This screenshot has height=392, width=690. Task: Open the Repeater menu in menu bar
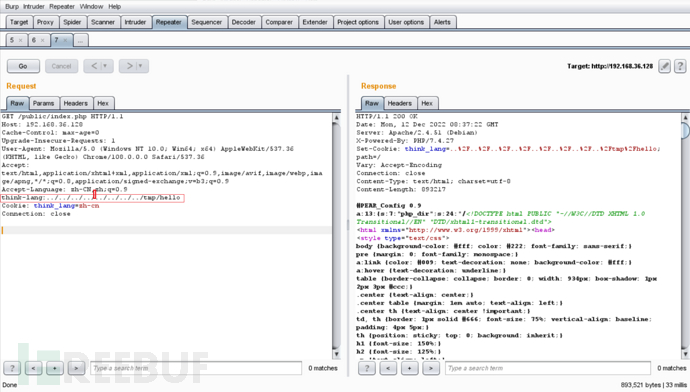click(x=62, y=7)
